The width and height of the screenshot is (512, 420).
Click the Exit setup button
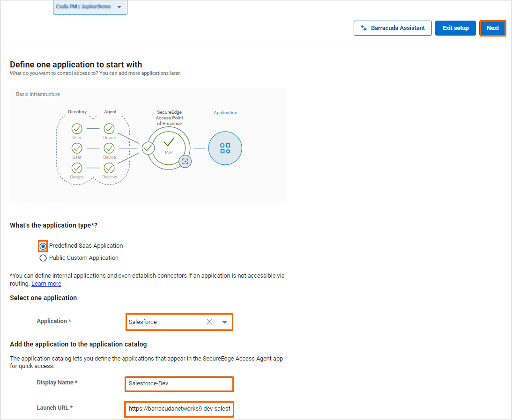(455, 28)
